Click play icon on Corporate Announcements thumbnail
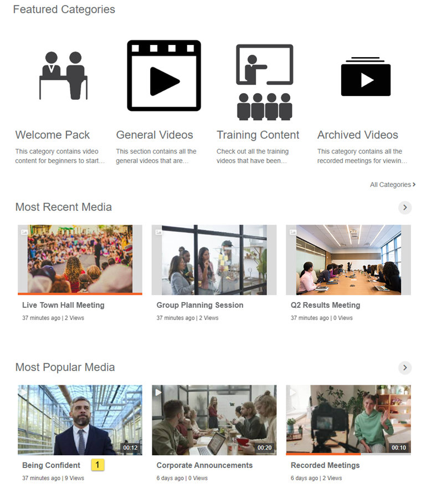Image resolution: width=432 pixels, height=504 pixels. click(x=158, y=393)
